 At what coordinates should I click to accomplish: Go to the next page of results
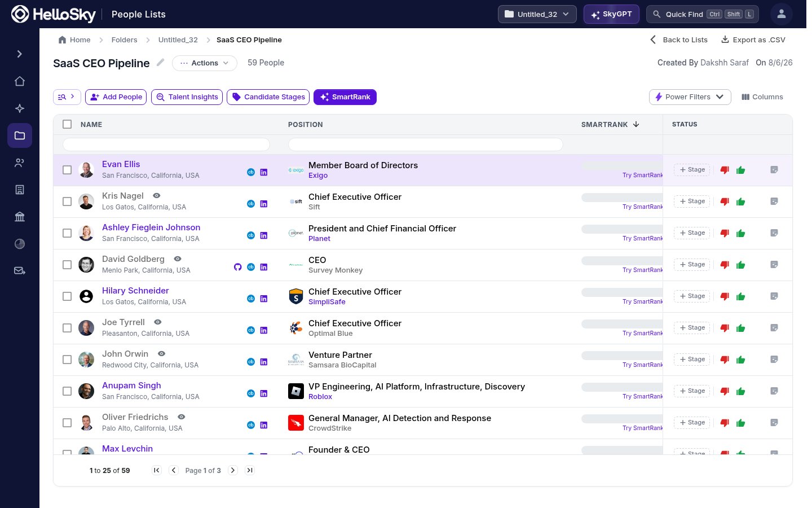coord(233,470)
